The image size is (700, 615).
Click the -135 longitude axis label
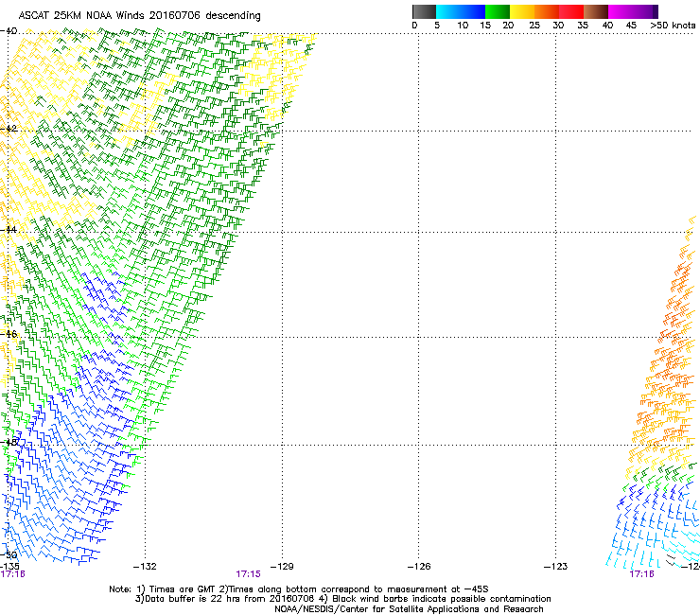tap(9, 567)
